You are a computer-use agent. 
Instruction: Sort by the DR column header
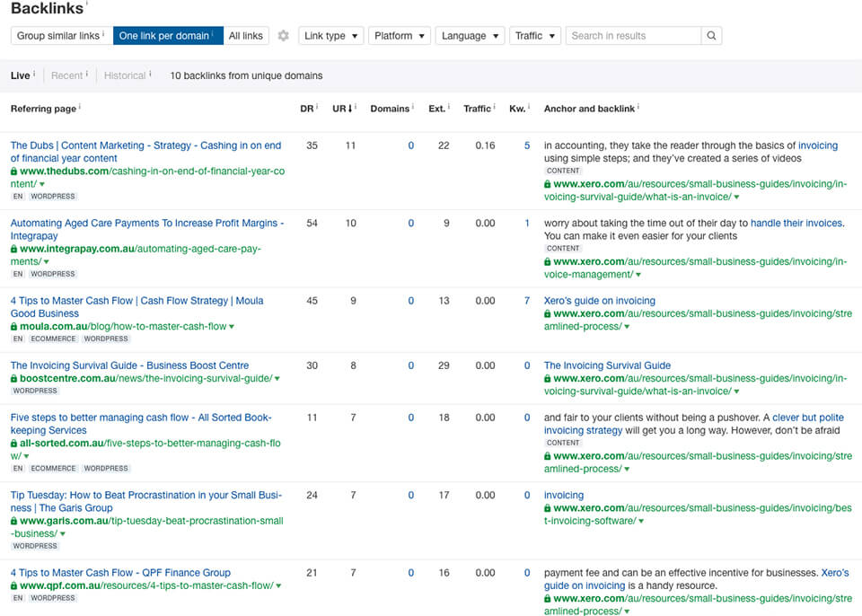point(307,109)
